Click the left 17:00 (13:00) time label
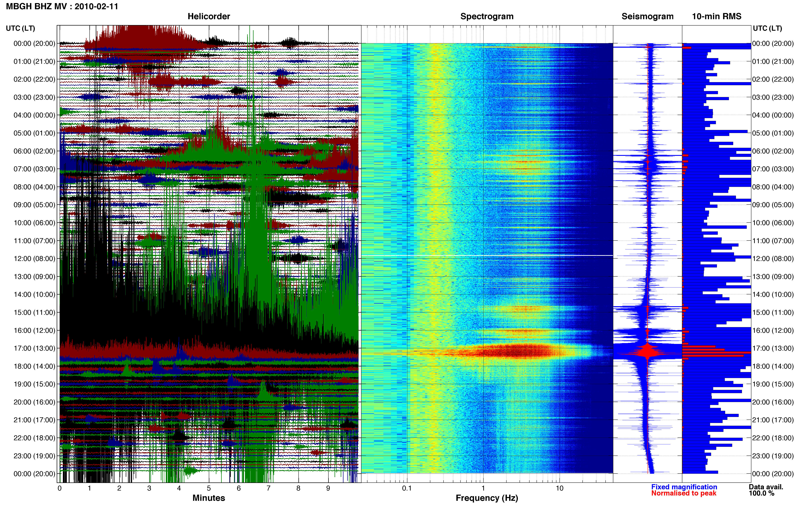Screen dimensions: 812x508 [x=34, y=348]
